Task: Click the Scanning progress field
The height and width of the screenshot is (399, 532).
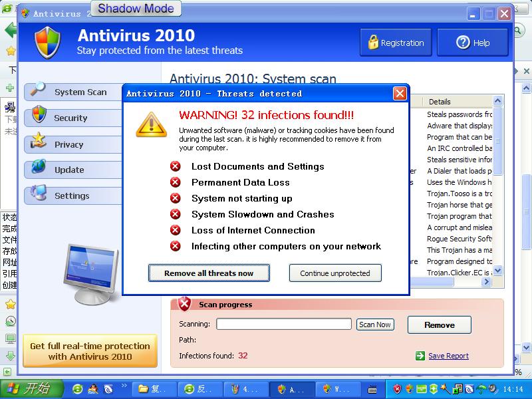Action: 284,324
